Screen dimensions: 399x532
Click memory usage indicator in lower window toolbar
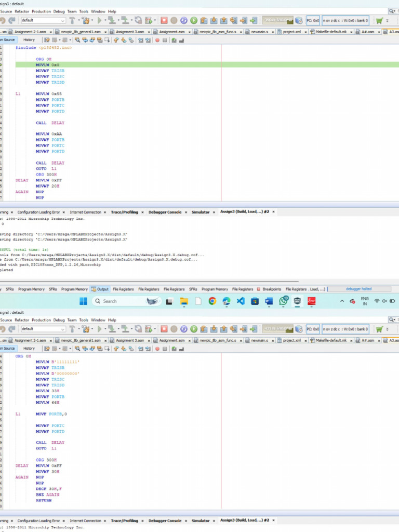[278, 329]
